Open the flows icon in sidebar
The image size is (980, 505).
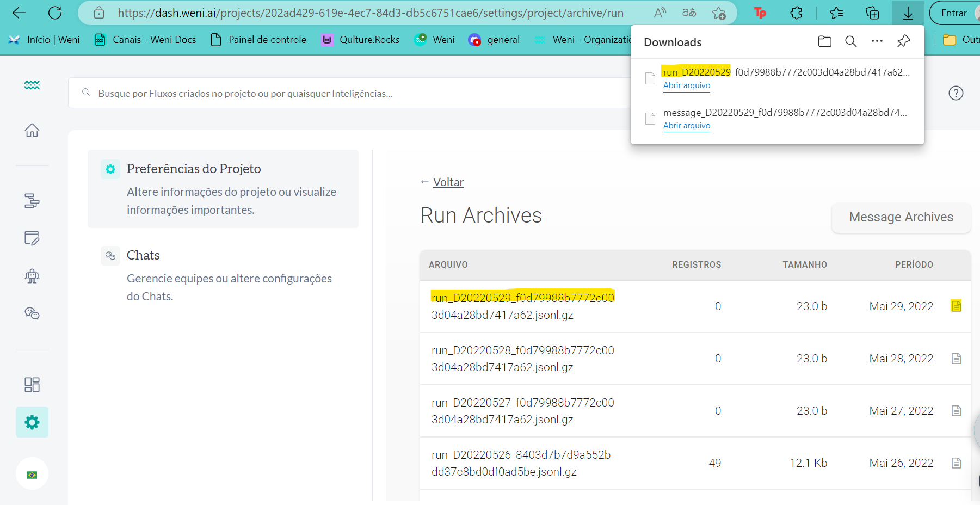32,201
